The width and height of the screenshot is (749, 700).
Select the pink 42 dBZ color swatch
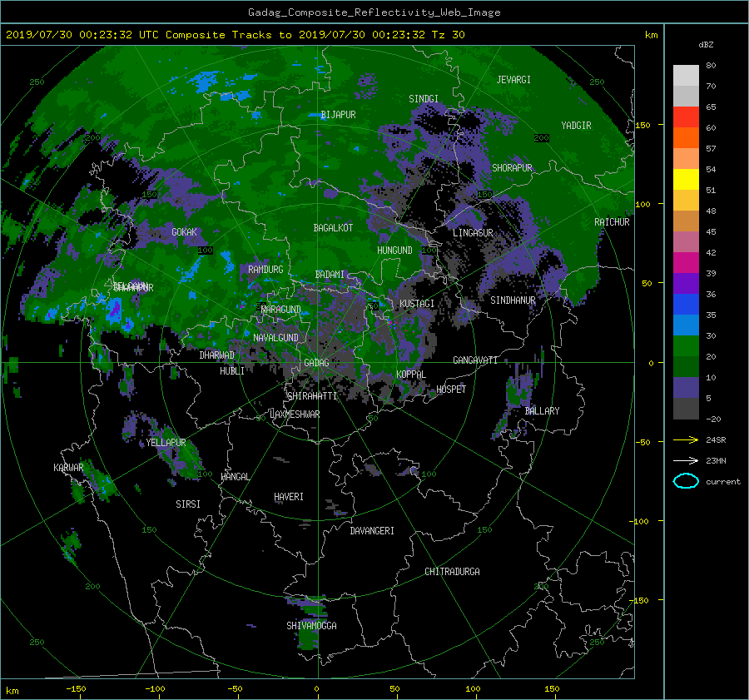(686, 241)
